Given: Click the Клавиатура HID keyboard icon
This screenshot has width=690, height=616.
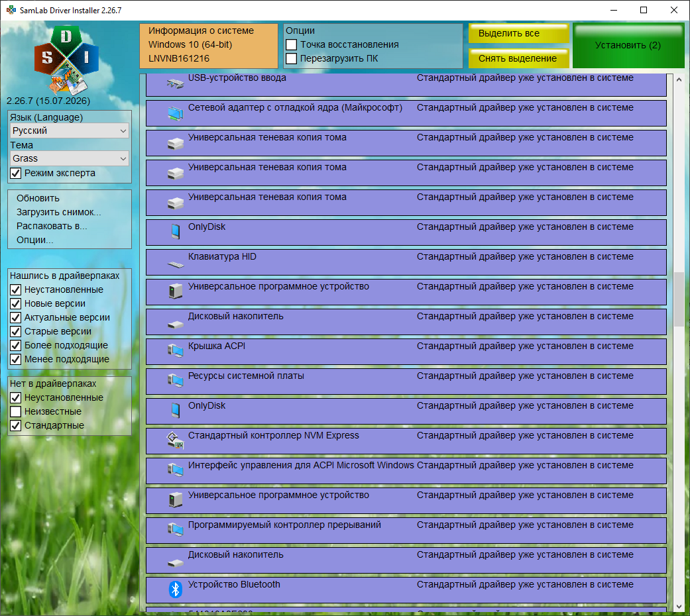Looking at the screenshot, I should click(x=175, y=264).
